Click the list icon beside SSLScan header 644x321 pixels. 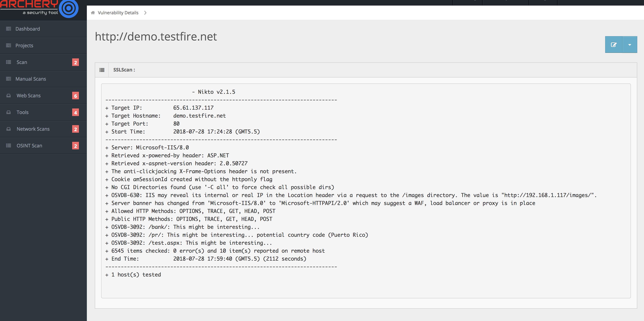[x=102, y=70]
